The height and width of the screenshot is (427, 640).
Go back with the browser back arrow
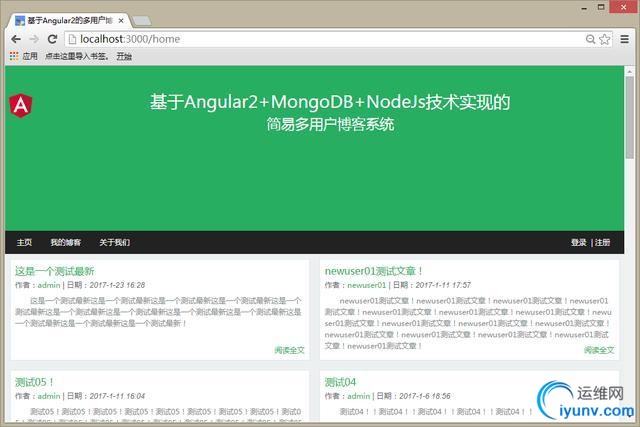pyautogui.click(x=16, y=39)
